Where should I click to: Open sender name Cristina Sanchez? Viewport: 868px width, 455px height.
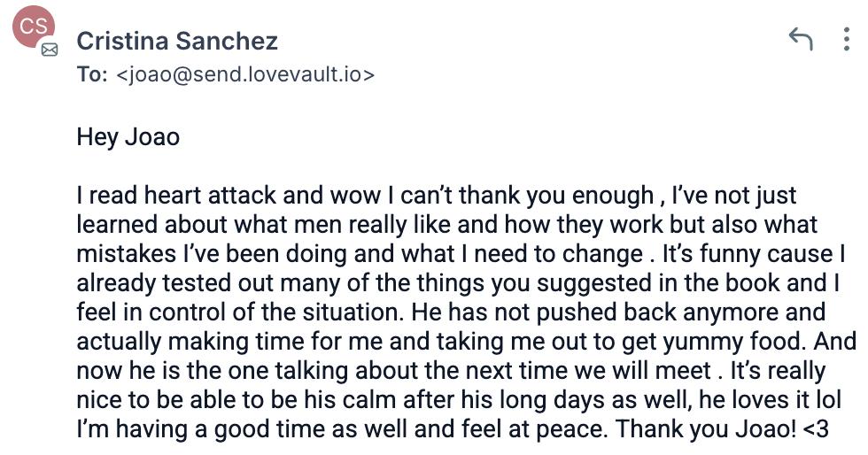pyautogui.click(x=177, y=41)
